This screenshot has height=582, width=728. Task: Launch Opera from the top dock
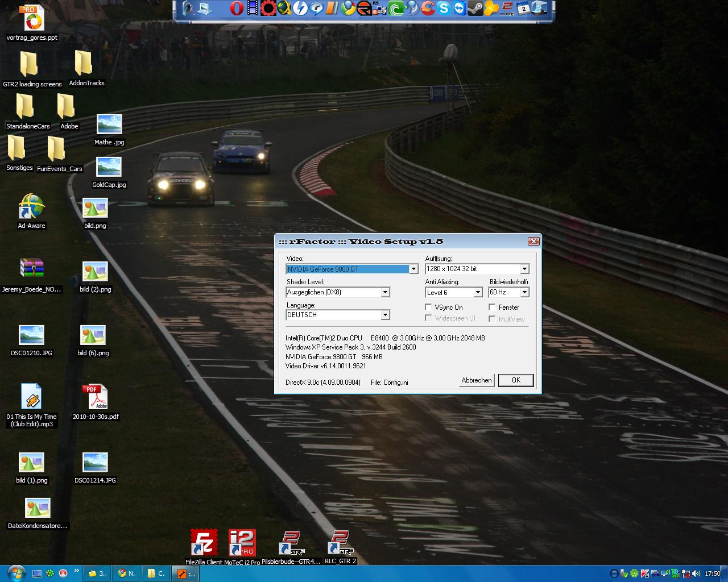pyautogui.click(x=237, y=9)
